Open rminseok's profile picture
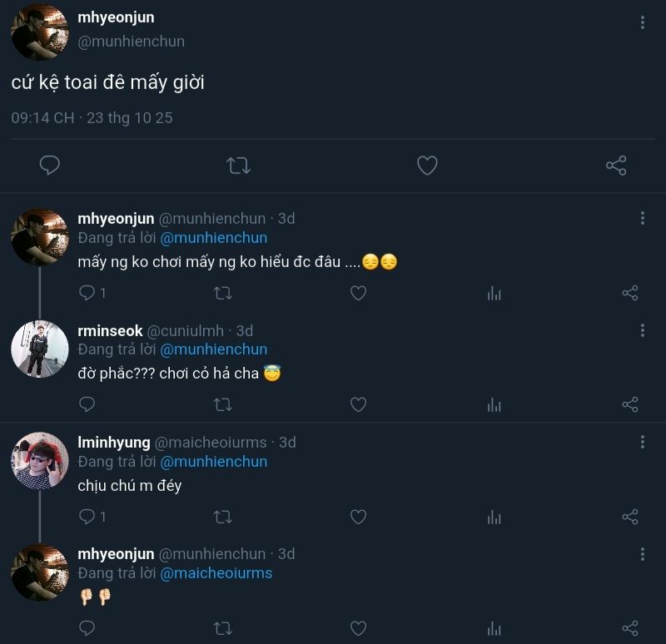The image size is (666, 644). pos(40,349)
